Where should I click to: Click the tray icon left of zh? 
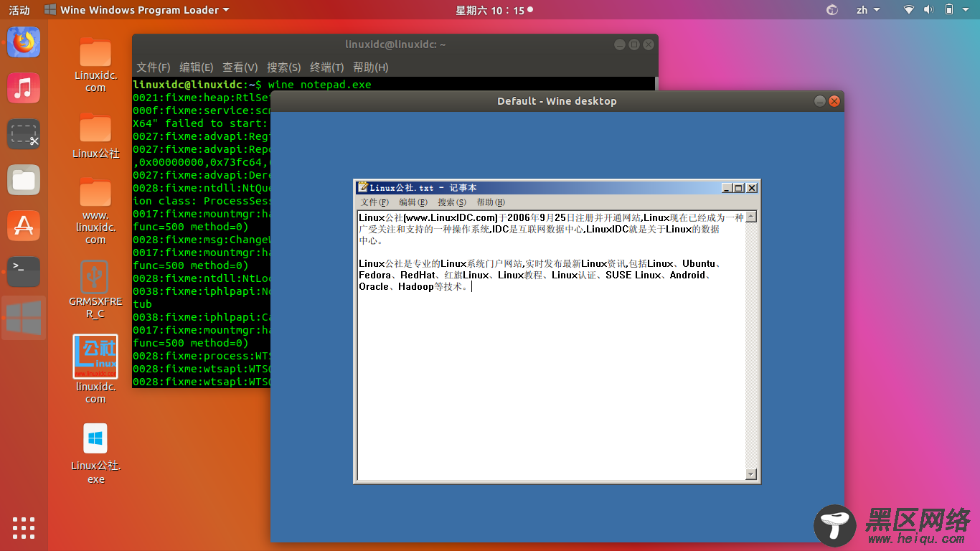832,10
